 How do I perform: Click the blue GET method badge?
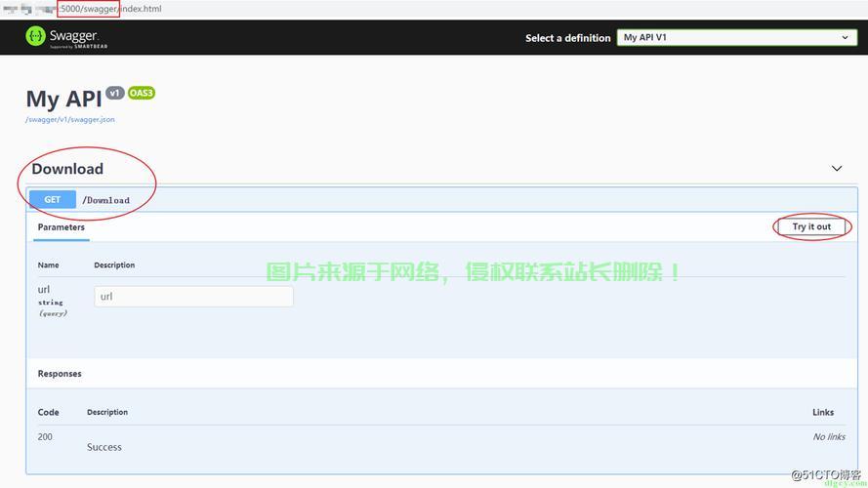click(53, 200)
